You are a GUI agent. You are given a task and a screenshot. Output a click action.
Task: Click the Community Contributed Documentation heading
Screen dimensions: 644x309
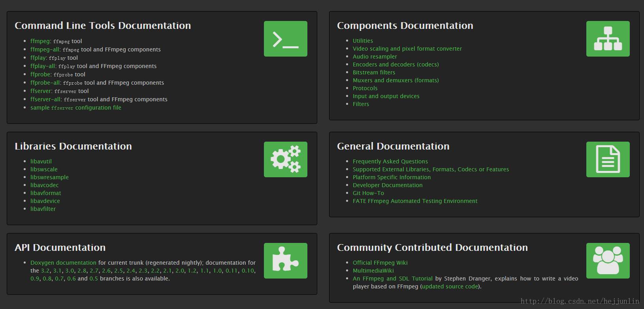coord(432,248)
